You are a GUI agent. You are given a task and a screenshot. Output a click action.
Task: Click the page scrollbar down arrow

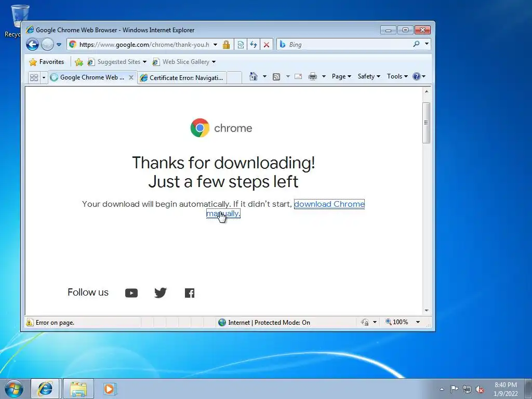coord(427,311)
